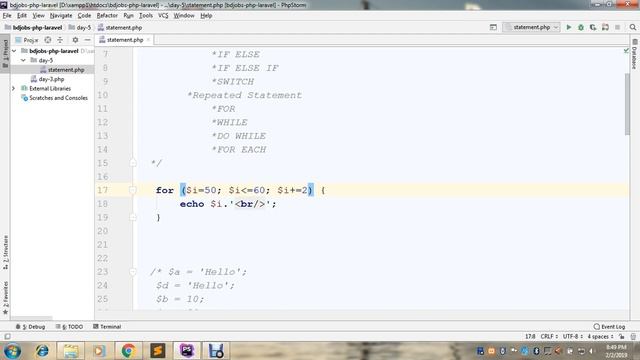Click the green inspection checkmark indicator
This screenshot has width=640, height=360.
[626, 51]
